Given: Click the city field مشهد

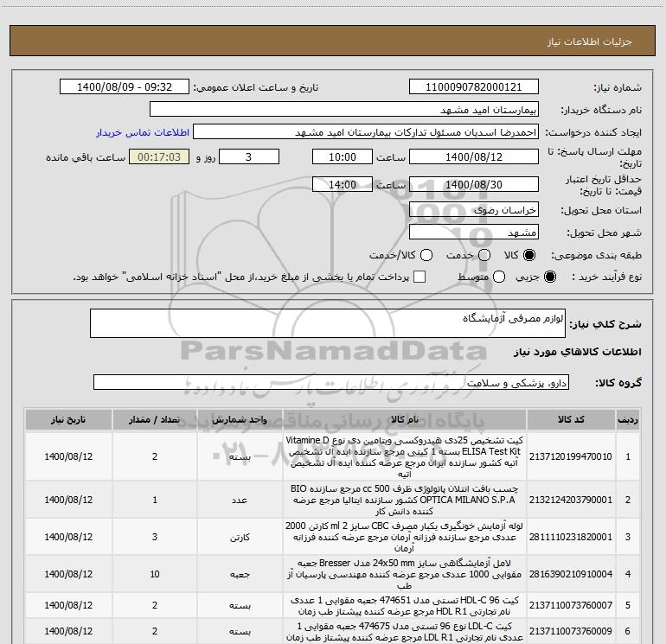Looking at the screenshot, I should [474, 232].
